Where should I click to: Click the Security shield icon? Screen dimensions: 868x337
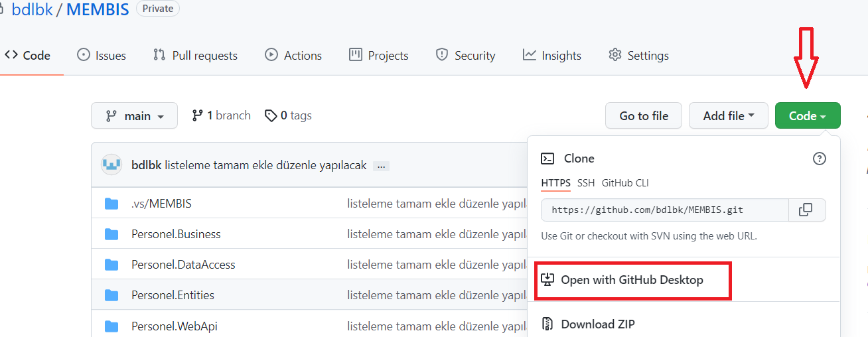point(442,55)
